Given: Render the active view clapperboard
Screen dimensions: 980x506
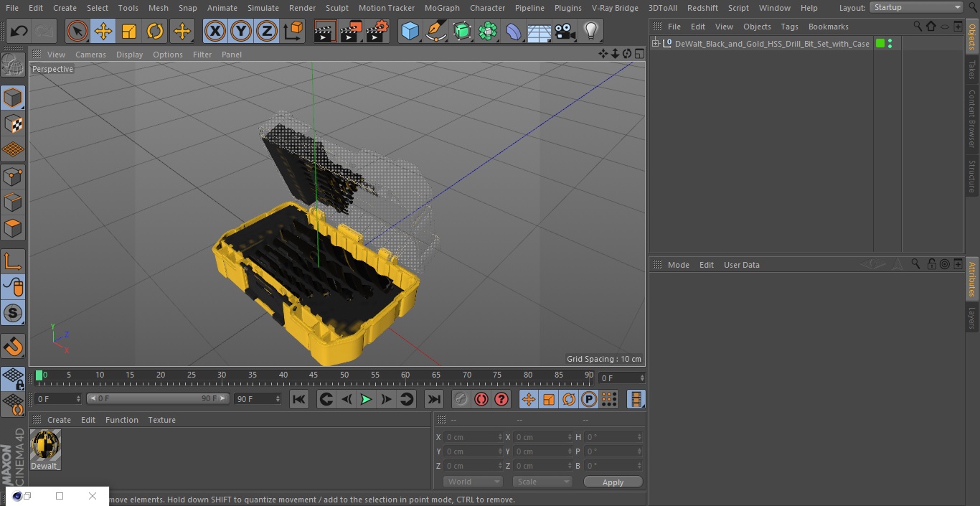Looking at the screenshot, I should tap(325, 31).
